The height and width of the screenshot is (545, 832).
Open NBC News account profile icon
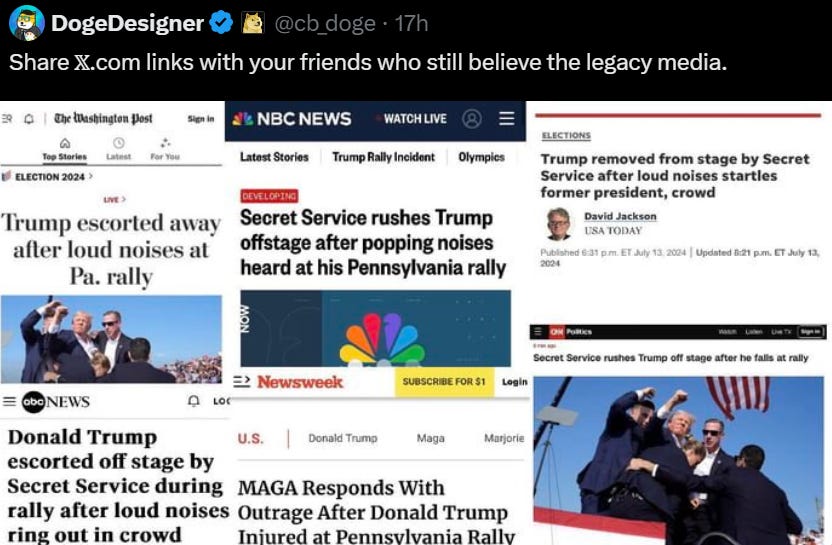(471, 118)
